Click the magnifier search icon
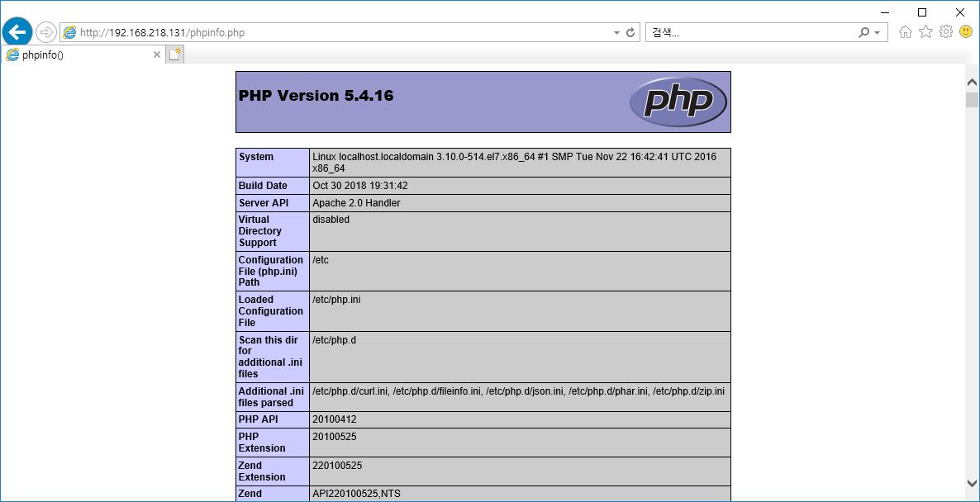The width and height of the screenshot is (980, 502). (863, 32)
